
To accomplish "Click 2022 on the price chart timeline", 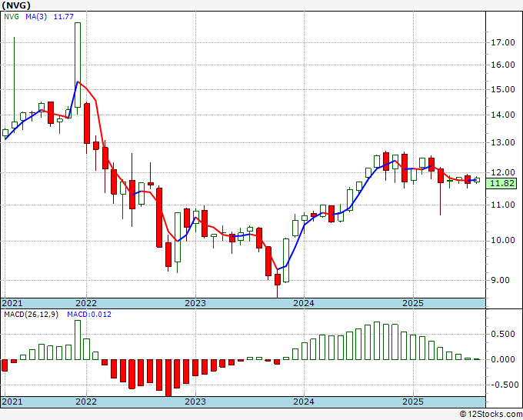I will tap(86, 303).
